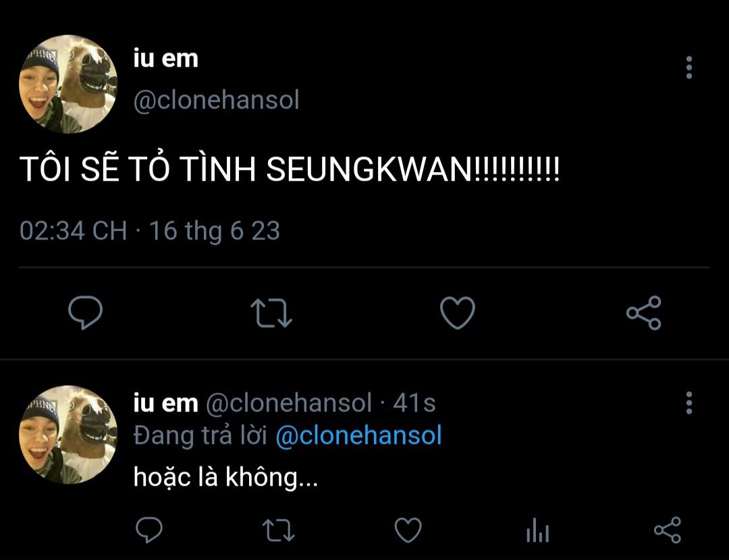Retweet the "hoặc là không..." reply
The width and height of the screenshot is (729, 560).
(x=277, y=530)
